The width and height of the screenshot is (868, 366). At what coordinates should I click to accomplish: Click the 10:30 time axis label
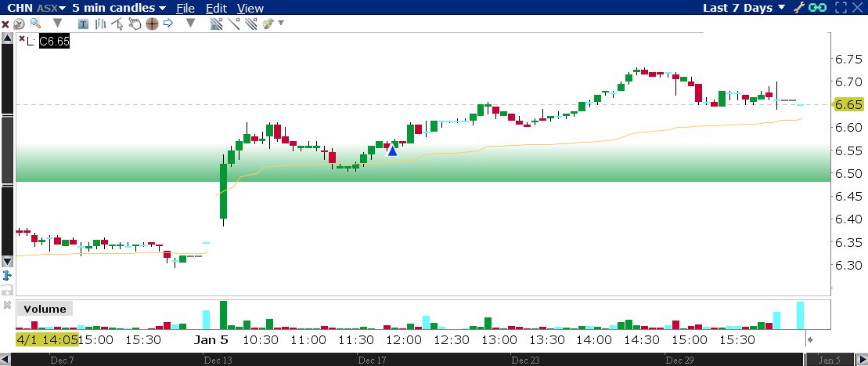(260, 339)
